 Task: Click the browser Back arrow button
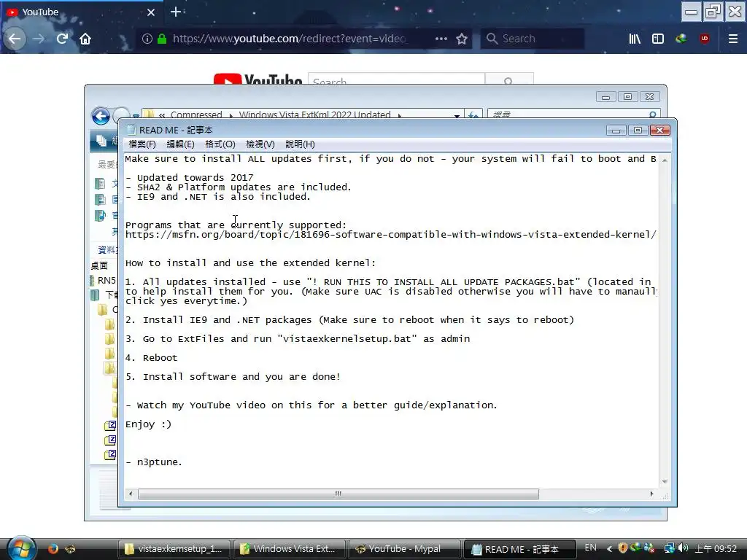pyautogui.click(x=15, y=39)
